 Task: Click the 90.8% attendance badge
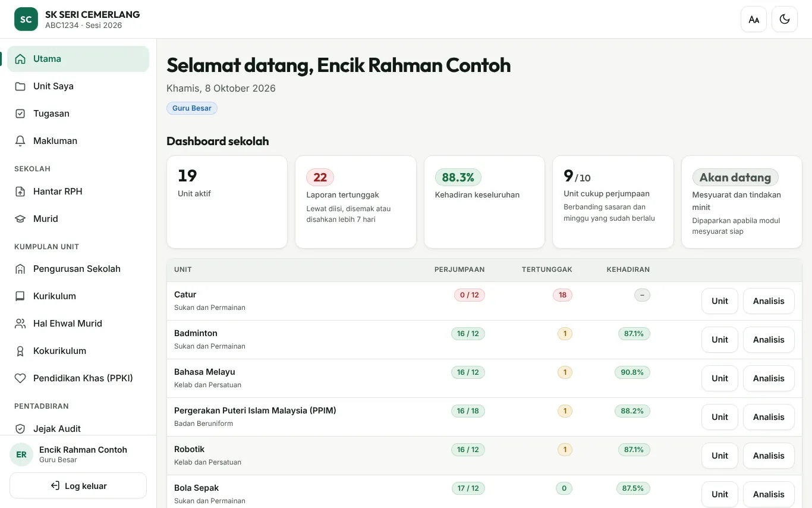[632, 372]
